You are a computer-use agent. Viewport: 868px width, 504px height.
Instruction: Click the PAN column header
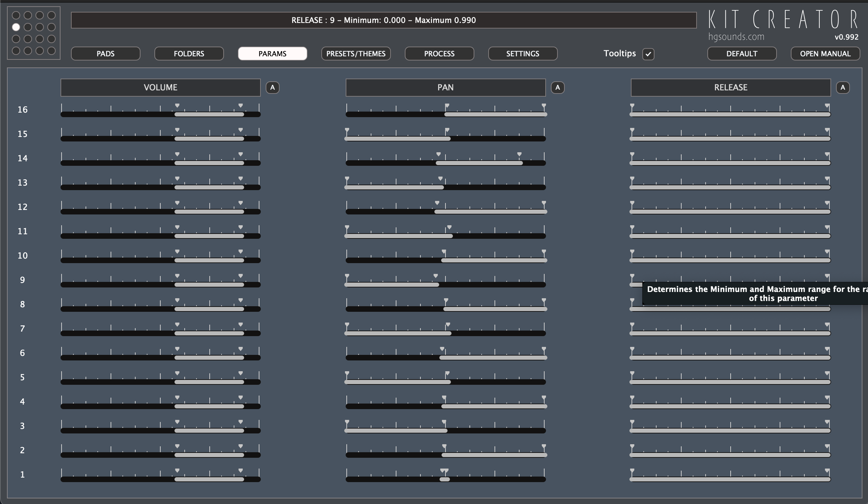tap(445, 87)
